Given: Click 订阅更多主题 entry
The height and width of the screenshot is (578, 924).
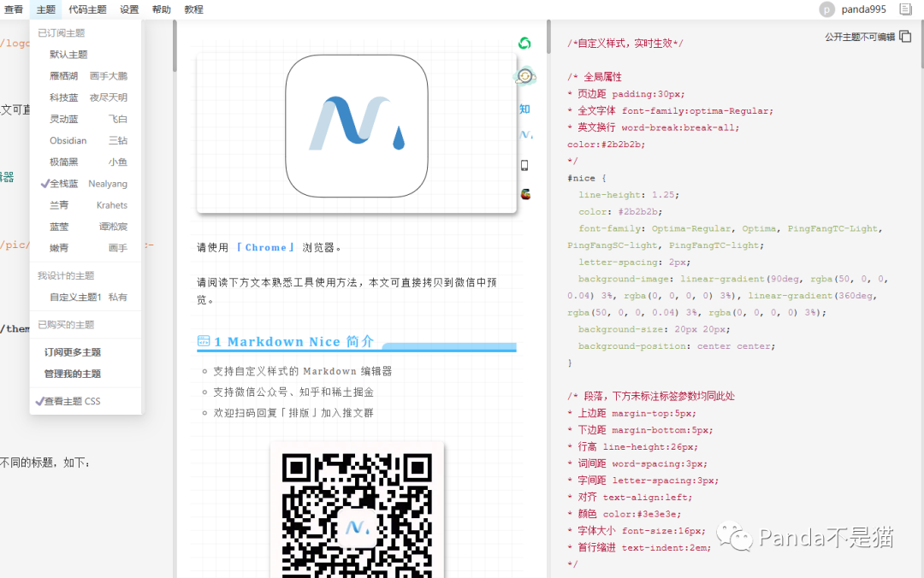Looking at the screenshot, I should point(86,351).
